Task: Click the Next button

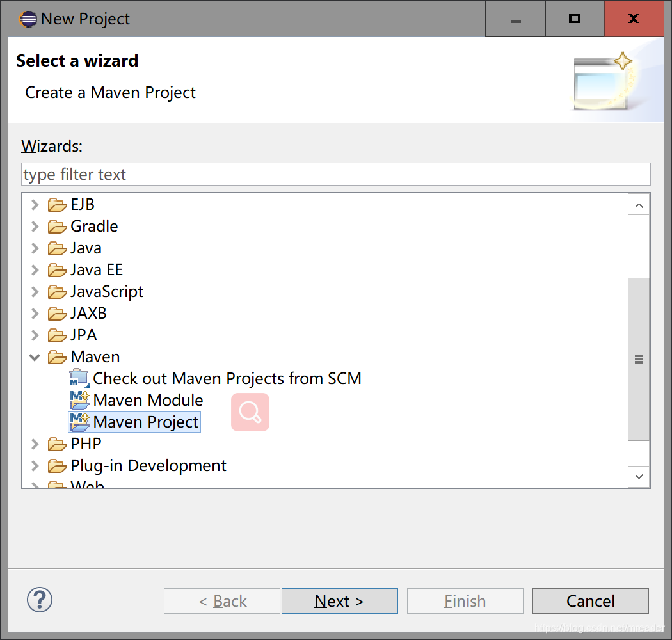Action: (x=339, y=601)
